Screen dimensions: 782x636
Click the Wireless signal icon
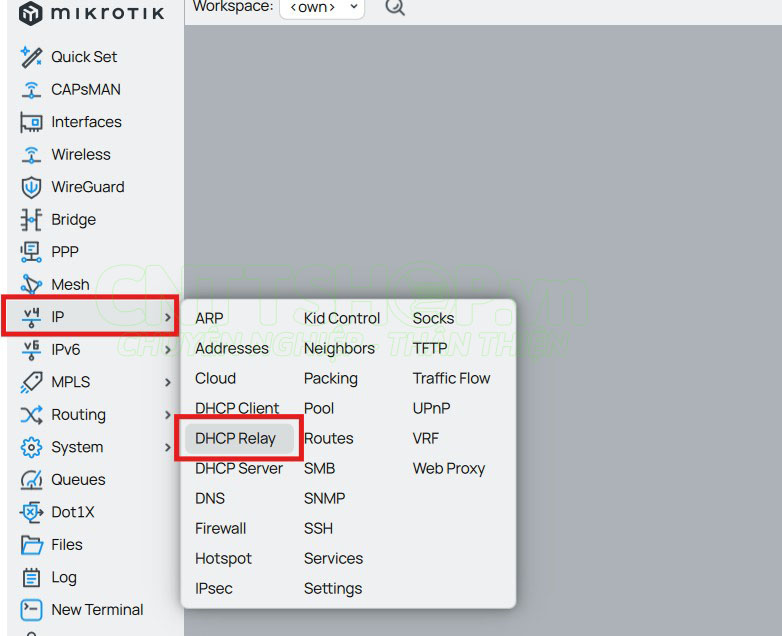pyautogui.click(x=31, y=155)
